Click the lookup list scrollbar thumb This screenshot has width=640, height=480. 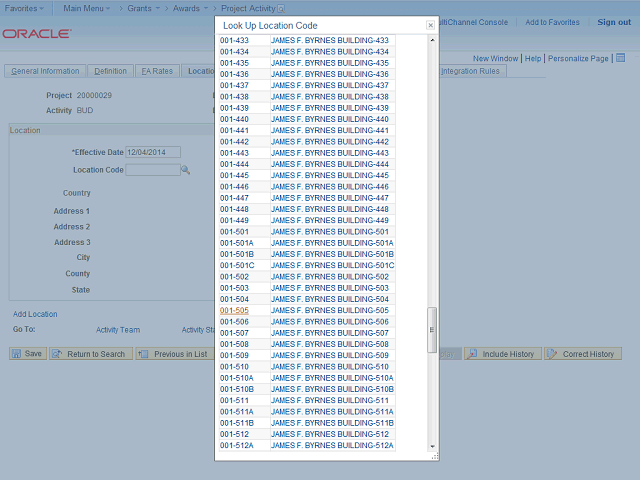coord(432,330)
